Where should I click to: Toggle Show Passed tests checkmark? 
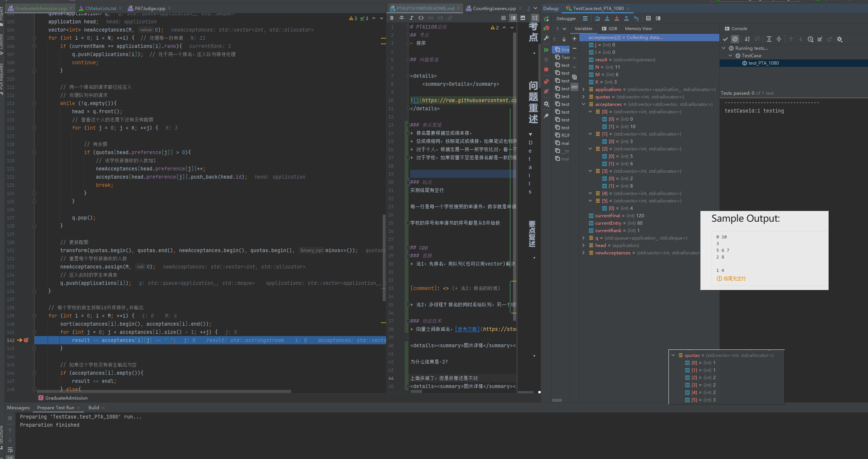pos(725,39)
